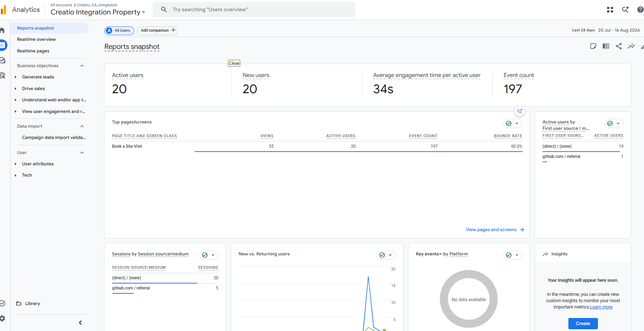
Task: Open Campaign data import validation report
Action: tap(54, 138)
